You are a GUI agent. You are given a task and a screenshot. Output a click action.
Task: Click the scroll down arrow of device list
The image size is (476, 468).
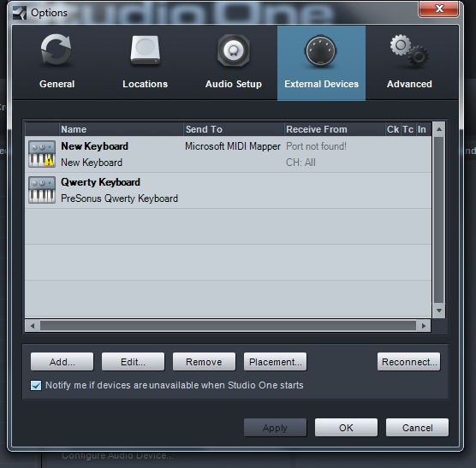click(x=438, y=311)
